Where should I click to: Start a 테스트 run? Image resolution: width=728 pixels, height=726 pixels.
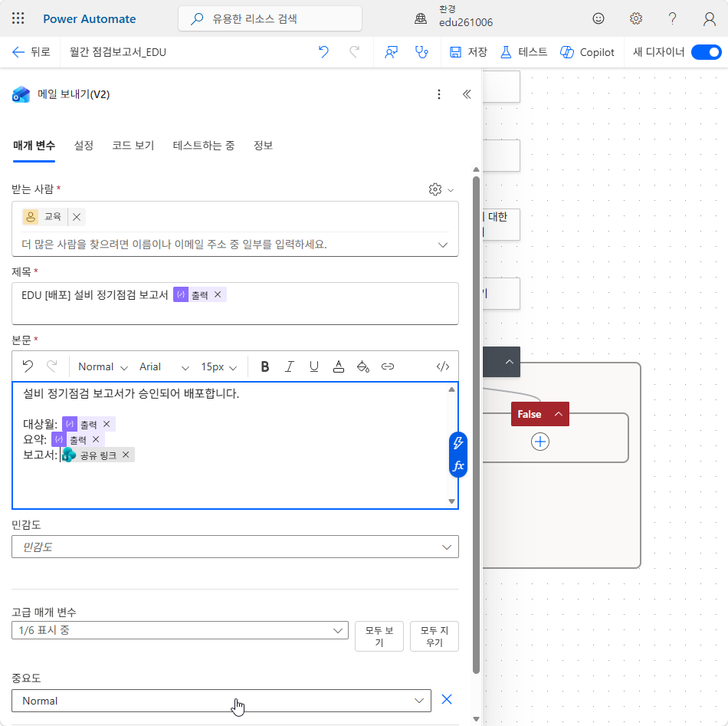[523, 52]
